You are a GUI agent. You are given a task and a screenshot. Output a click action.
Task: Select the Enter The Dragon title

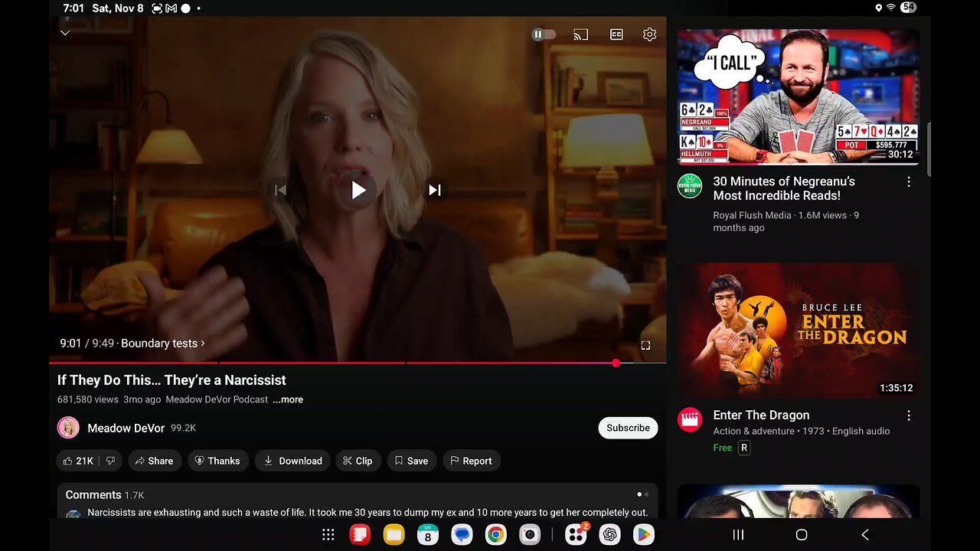click(761, 415)
